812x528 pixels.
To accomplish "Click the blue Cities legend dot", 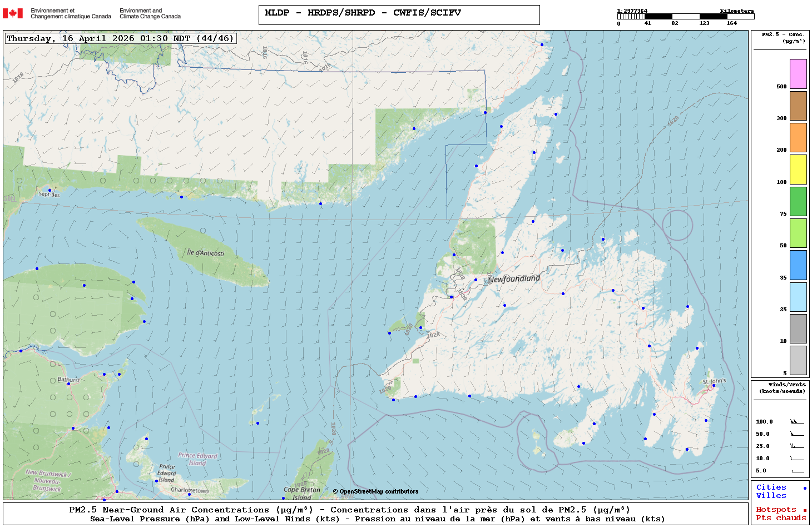I will [x=804, y=488].
